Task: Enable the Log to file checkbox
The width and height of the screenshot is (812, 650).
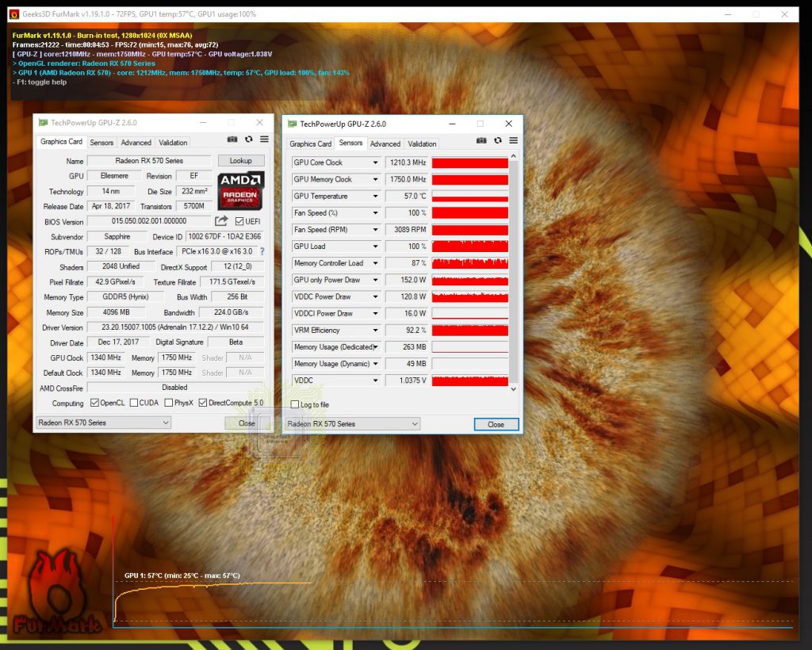Action: pos(295,405)
